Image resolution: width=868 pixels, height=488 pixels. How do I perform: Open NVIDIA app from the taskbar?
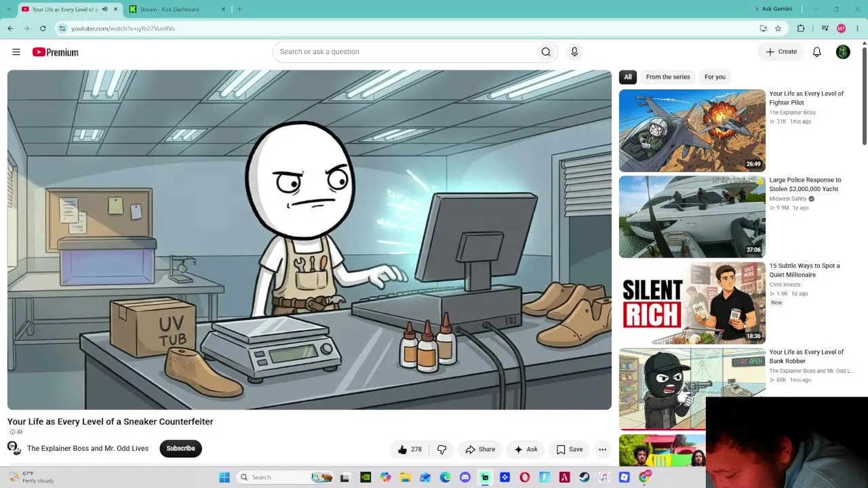(x=366, y=477)
